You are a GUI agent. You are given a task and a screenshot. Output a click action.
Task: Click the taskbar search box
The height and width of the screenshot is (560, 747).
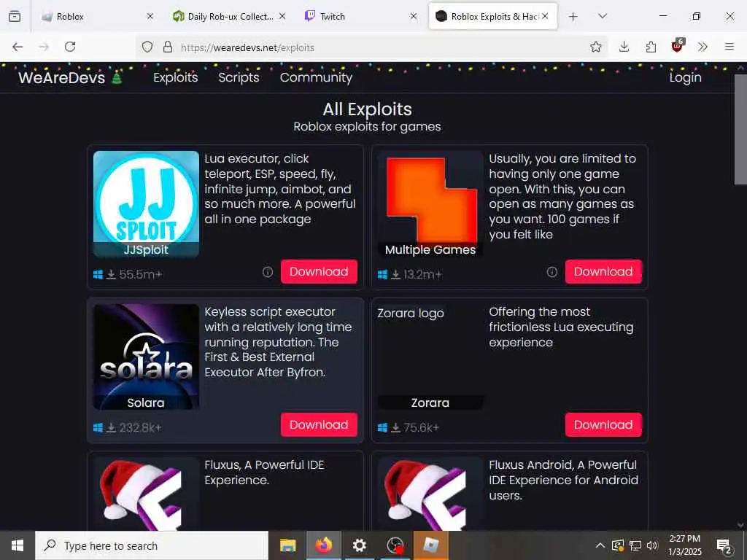click(152, 545)
